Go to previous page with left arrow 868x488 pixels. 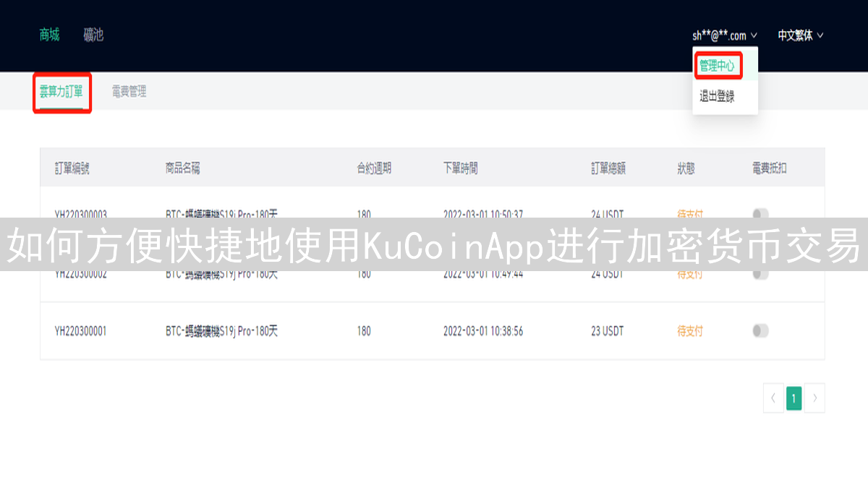(x=773, y=398)
